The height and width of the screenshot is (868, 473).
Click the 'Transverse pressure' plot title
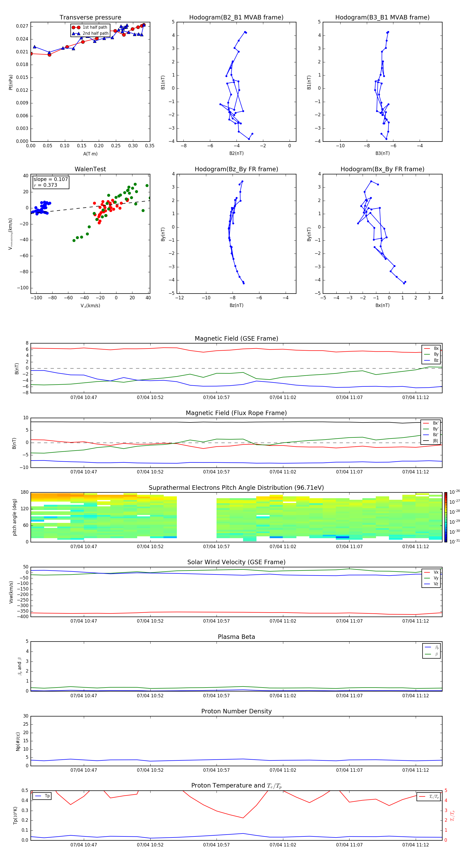[90, 18]
